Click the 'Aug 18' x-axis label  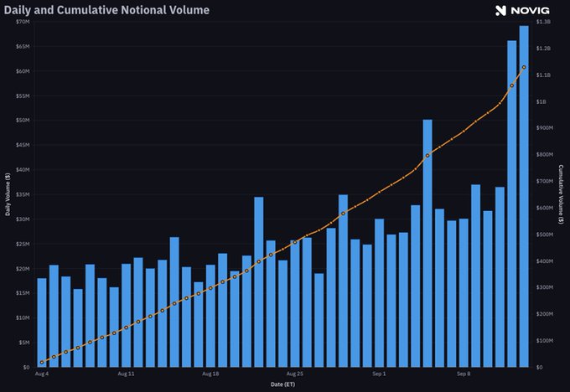(x=210, y=374)
